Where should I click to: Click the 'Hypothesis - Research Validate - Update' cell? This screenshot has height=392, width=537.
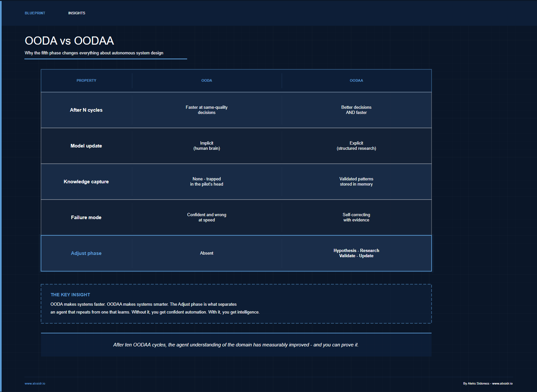356,253
